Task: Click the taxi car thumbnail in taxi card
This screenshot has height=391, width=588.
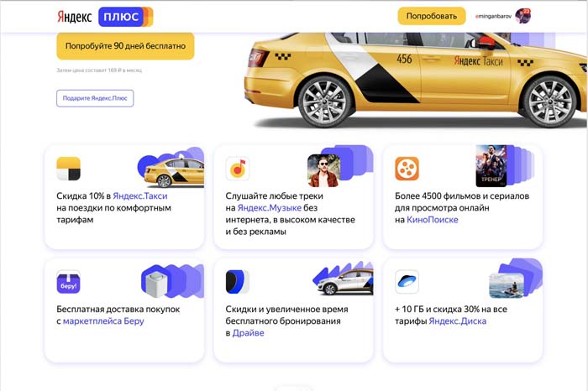Action: pos(174,173)
